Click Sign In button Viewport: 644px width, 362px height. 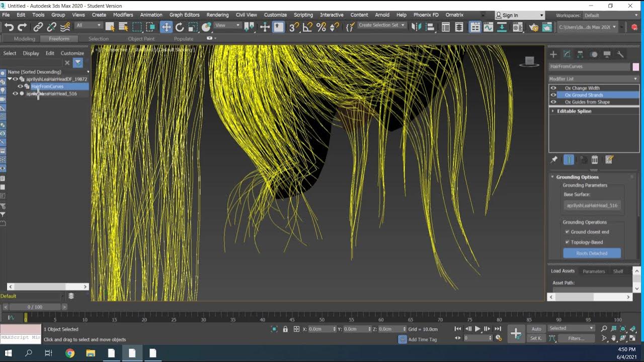[x=520, y=16]
